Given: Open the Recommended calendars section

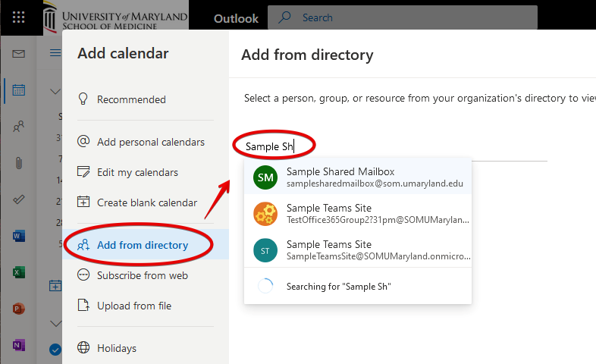Looking at the screenshot, I should pyautogui.click(x=131, y=99).
